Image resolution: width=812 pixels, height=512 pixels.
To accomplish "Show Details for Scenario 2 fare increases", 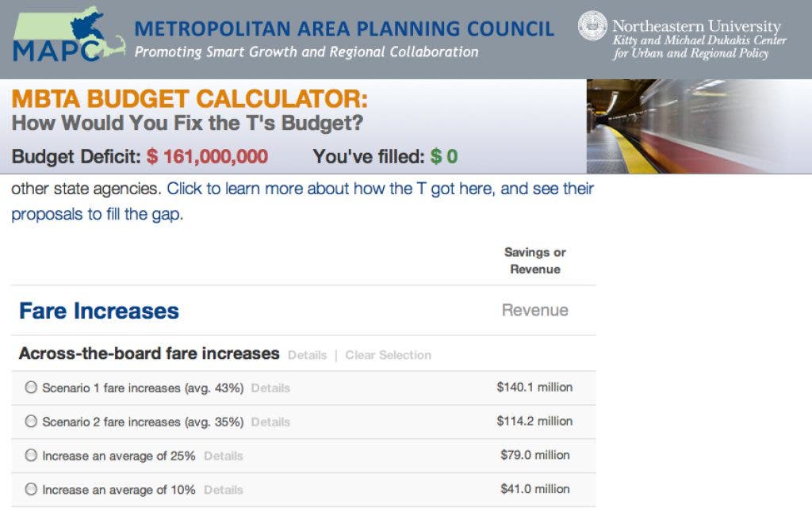I will (270, 422).
